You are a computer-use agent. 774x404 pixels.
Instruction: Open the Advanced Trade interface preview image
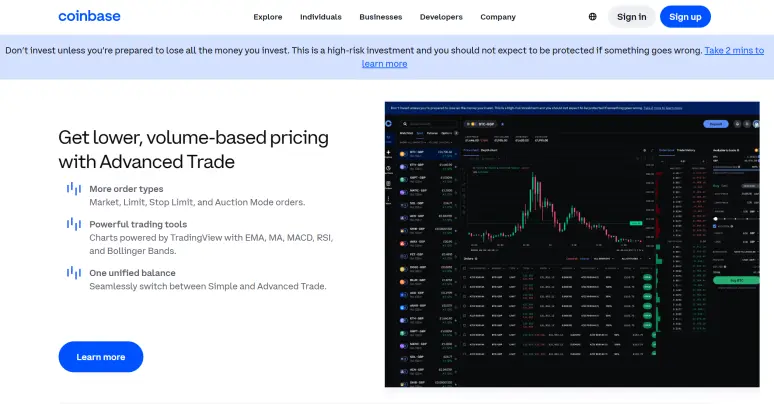[x=572, y=244]
